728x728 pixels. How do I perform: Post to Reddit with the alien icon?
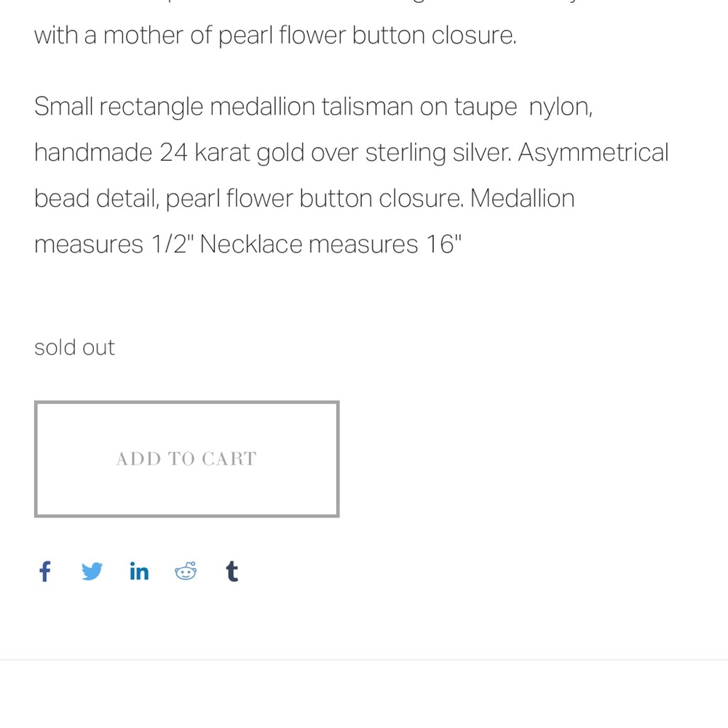[x=186, y=571]
